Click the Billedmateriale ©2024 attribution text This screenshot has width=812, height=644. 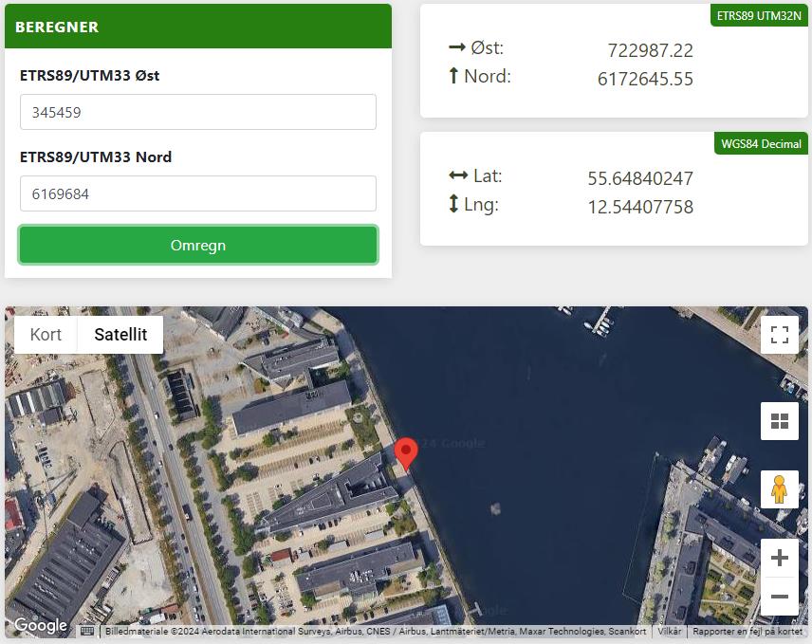click(376, 631)
